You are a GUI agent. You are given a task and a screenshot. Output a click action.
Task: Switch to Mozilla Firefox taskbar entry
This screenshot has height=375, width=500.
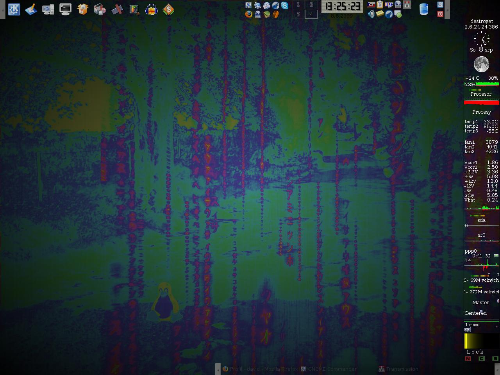click(260, 369)
